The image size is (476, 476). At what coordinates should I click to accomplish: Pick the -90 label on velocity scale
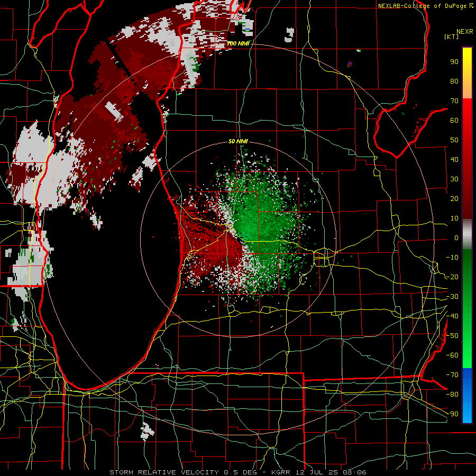click(x=452, y=414)
